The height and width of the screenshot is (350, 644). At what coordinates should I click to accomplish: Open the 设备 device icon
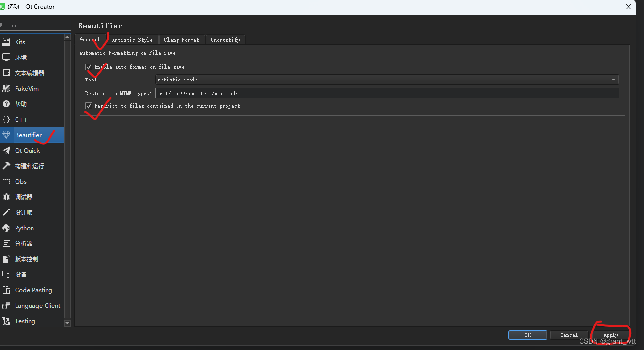click(x=6, y=275)
